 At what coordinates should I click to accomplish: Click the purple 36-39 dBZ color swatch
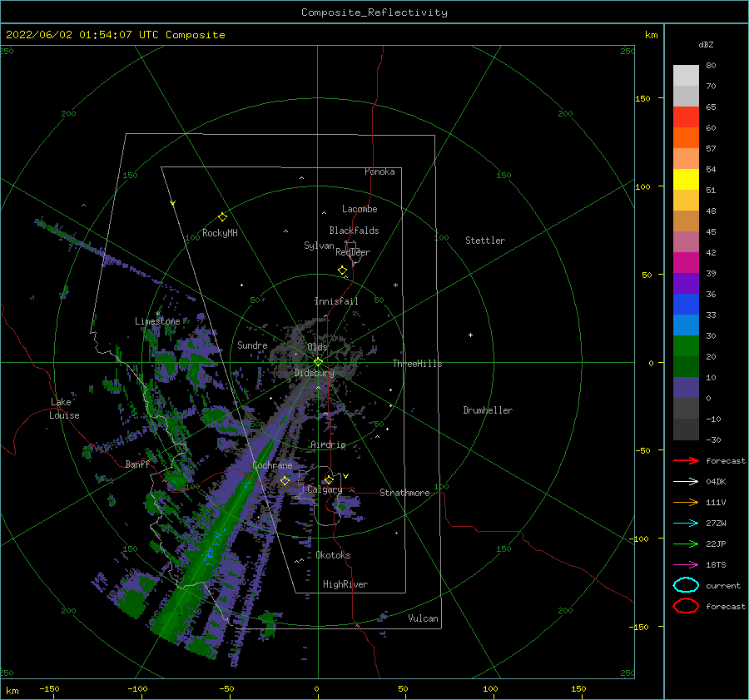[686, 284]
